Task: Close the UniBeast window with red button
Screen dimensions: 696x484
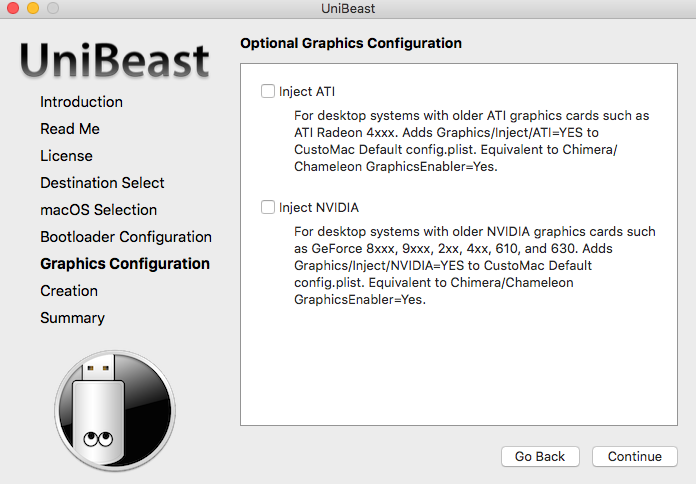Action: point(13,8)
